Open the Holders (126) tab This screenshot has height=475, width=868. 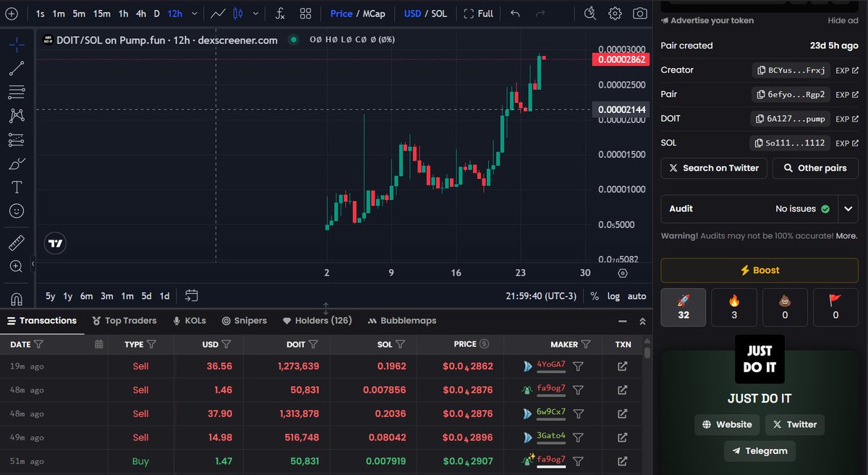click(317, 321)
